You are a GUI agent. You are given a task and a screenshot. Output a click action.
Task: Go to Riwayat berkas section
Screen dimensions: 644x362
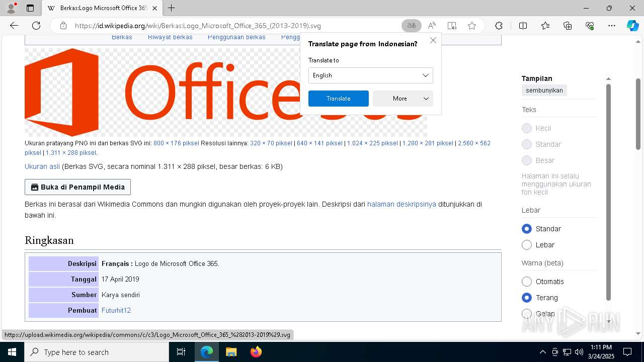pyautogui.click(x=170, y=37)
